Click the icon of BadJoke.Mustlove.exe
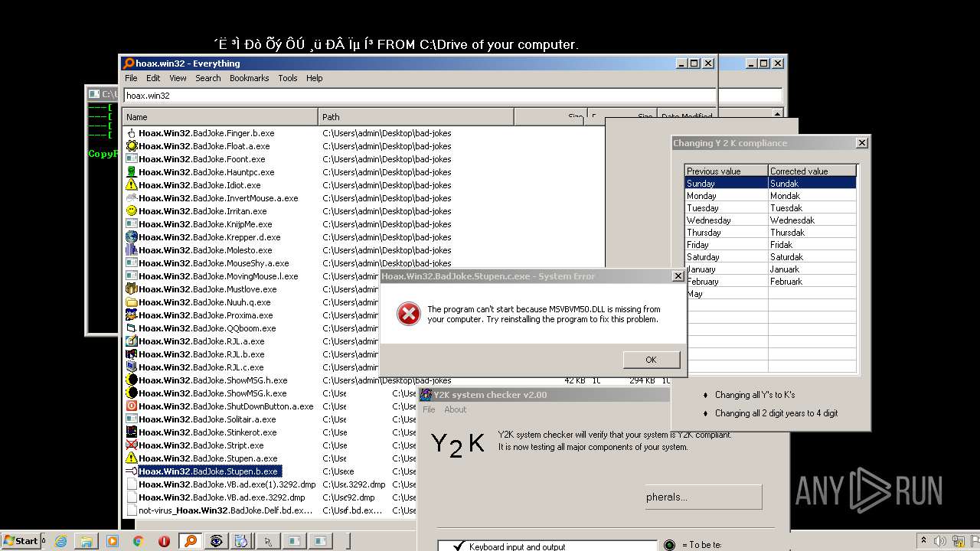 [132, 289]
